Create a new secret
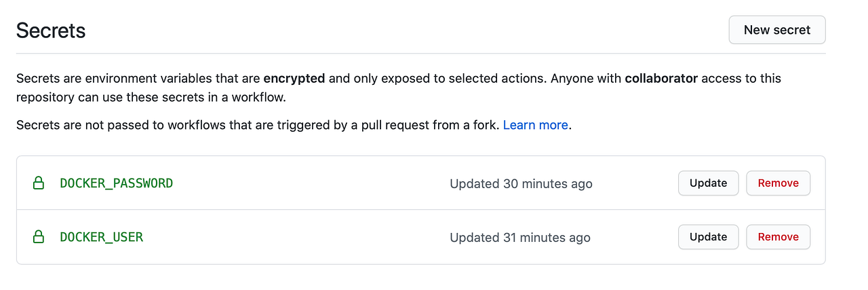Viewport: 868px width, 290px height. coord(776,30)
